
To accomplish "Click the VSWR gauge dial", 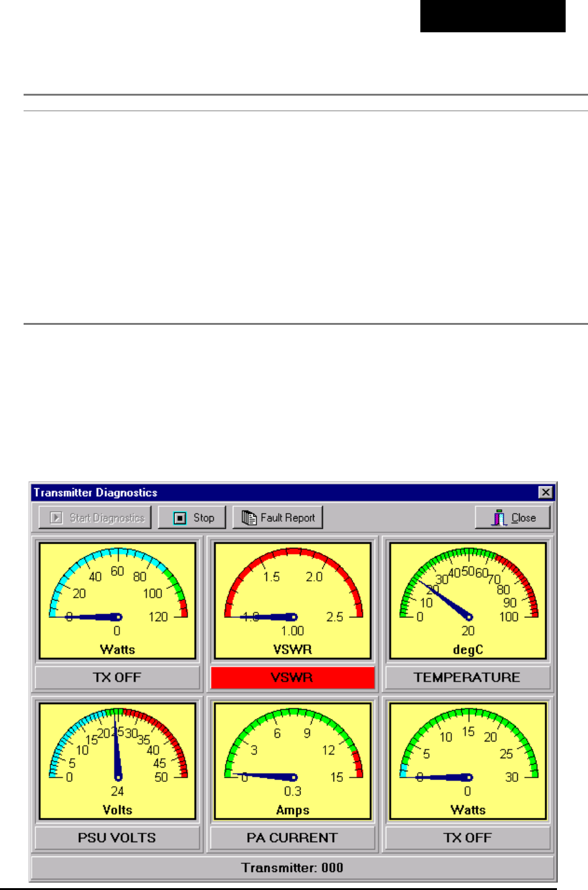I will [292, 601].
